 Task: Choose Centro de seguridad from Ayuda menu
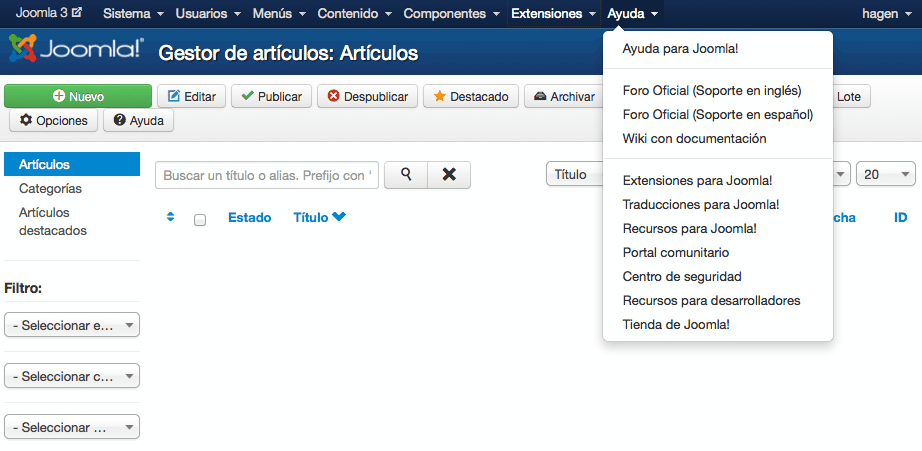681,276
